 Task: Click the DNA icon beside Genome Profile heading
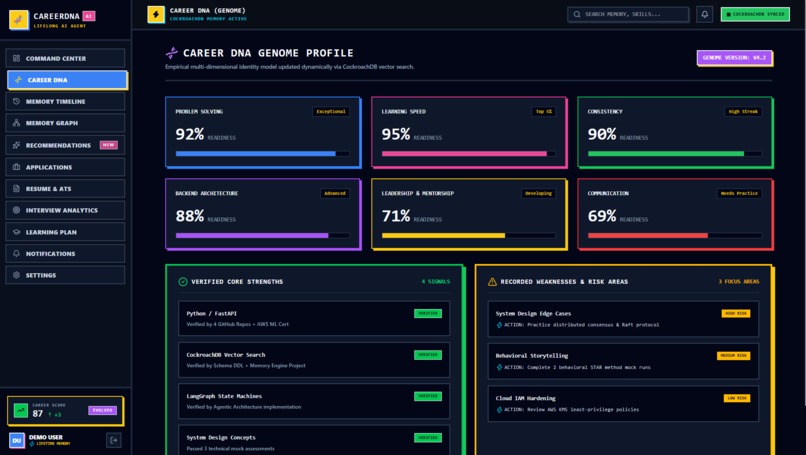[x=172, y=52]
